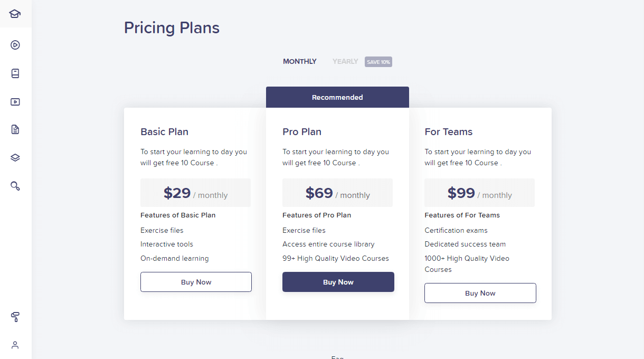Open the document icon in sidebar
This screenshot has width=644, height=359.
(15, 129)
